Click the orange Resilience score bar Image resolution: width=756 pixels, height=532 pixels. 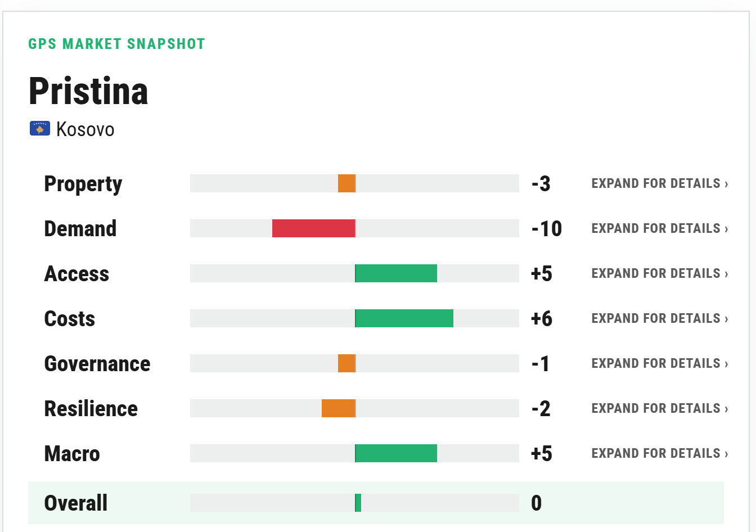(339, 408)
